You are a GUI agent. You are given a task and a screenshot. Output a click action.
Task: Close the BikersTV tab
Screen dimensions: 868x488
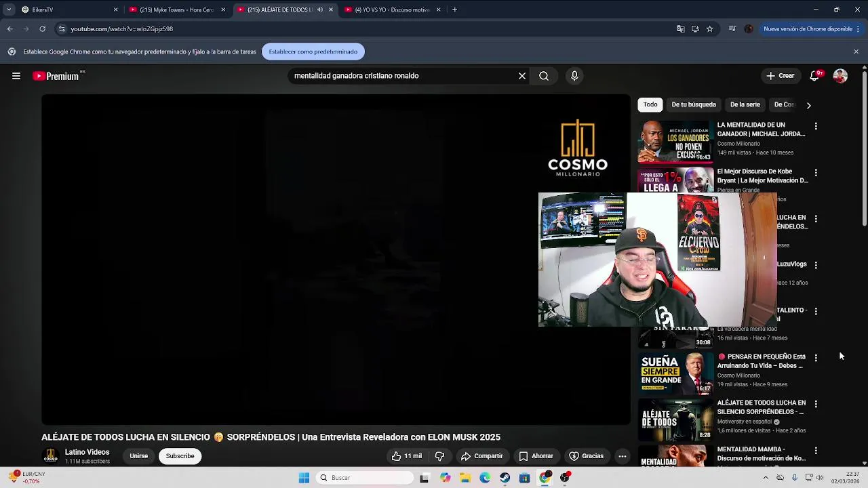(115, 9)
